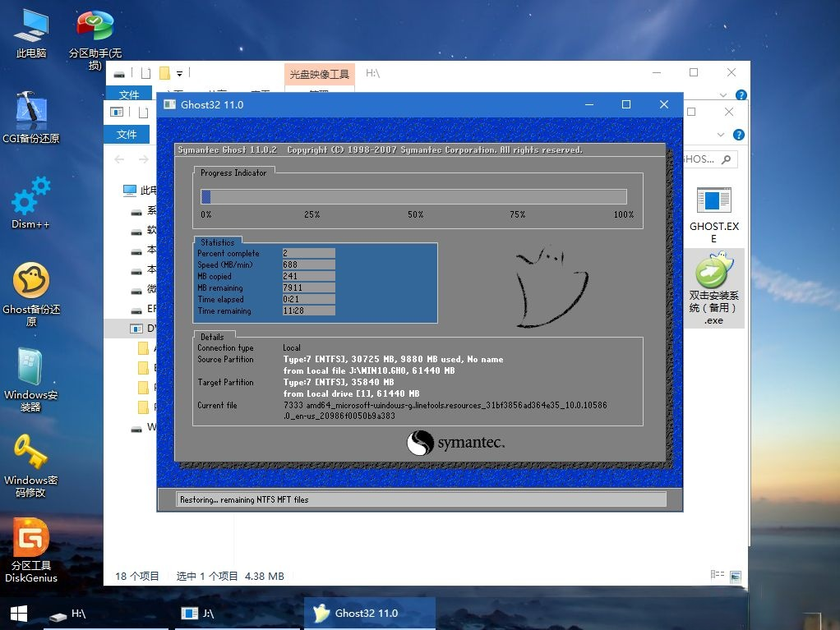The height and width of the screenshot is (630, 840).
Task: Launch CGI备份还原 desktop shortcut
Action: tap(31, 117)
